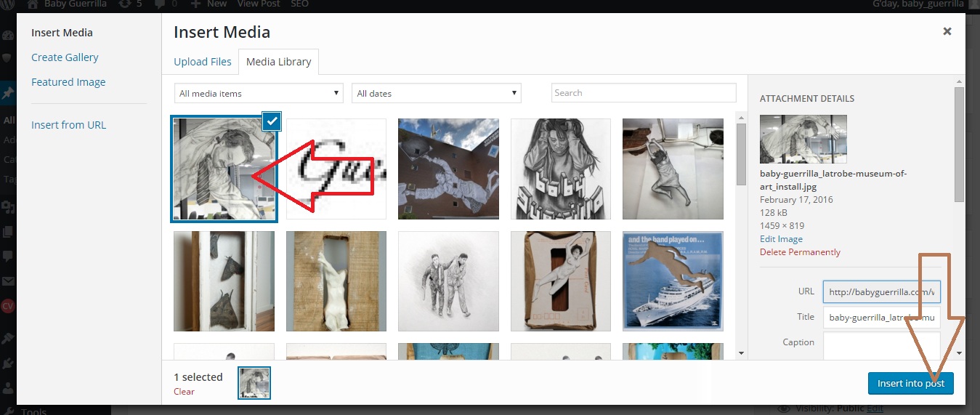The height and width of the screenshot is (415, 980).
Task: Select the white torso sculpture thumbnail
Action: (x=336, y=281)
